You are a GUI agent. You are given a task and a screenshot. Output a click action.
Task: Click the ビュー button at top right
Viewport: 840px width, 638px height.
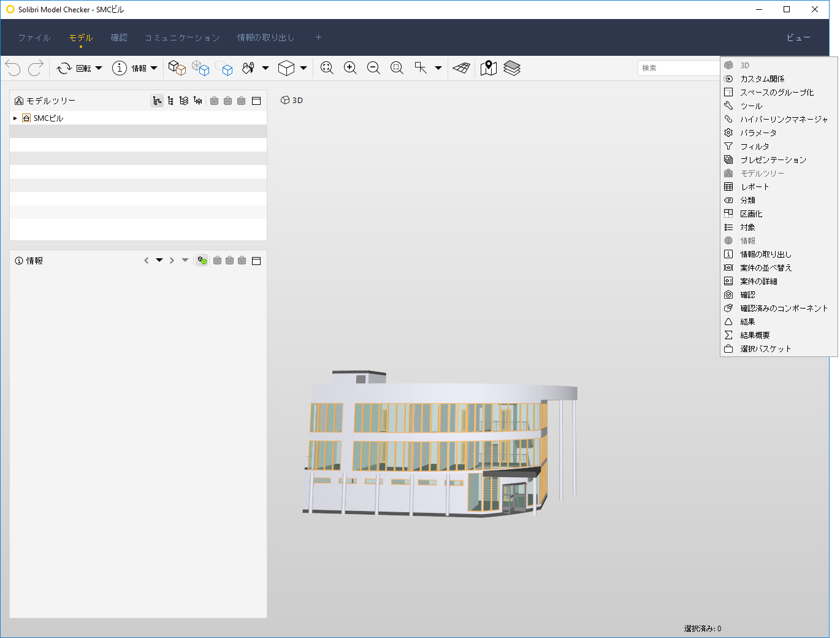click(798, 37)
